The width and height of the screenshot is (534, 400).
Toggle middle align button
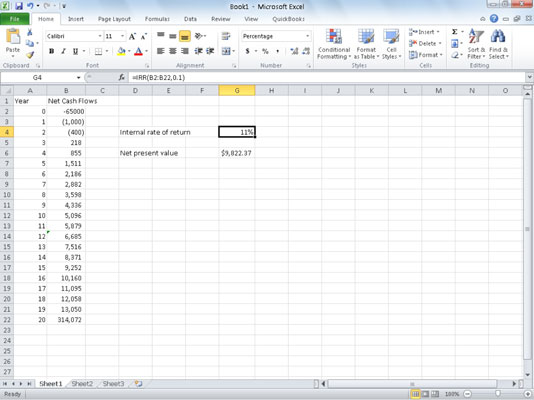pyautogui.click(x=173, y=36)
